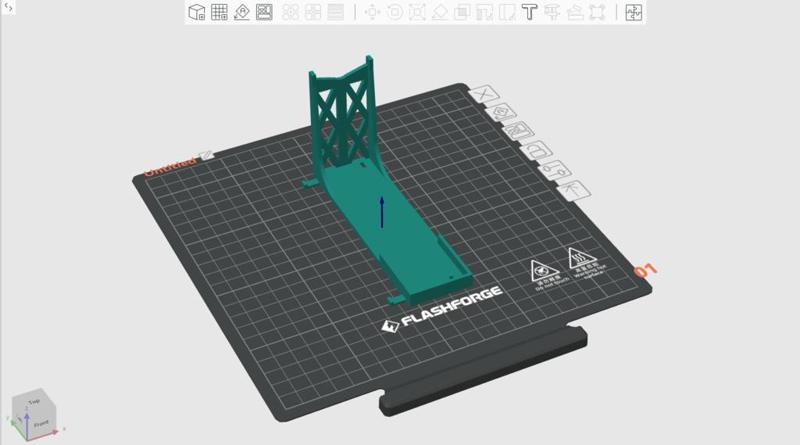Click the Auto orient icon
The width and height of the screenshot is (800, 445).
click(242, 12)
